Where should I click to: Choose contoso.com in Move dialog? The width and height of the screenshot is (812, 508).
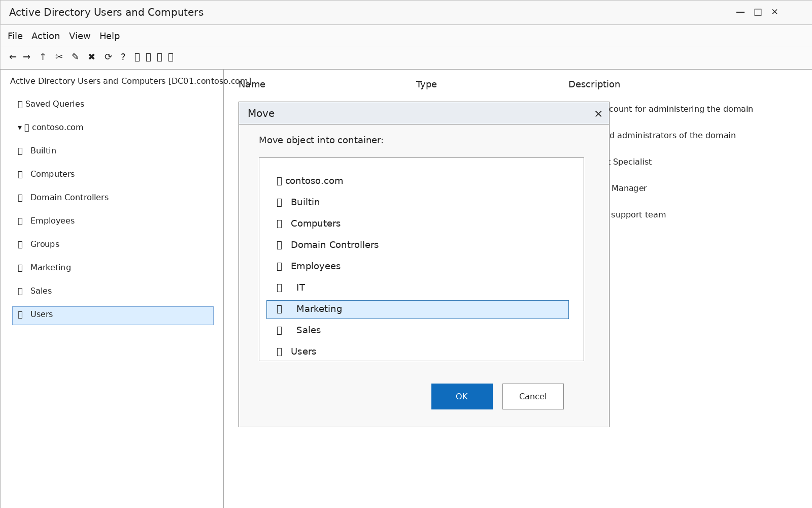310,181
